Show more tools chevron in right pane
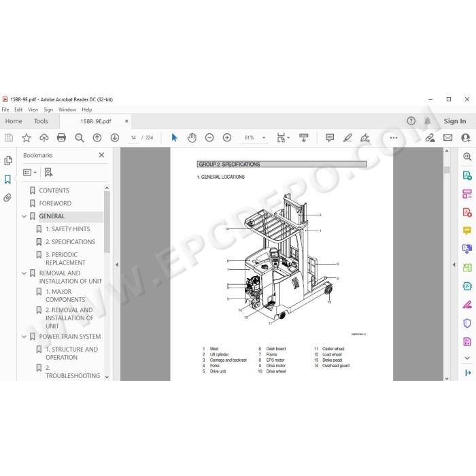The height and width of the screenshot is (476, 476). (x=467, y=358)
